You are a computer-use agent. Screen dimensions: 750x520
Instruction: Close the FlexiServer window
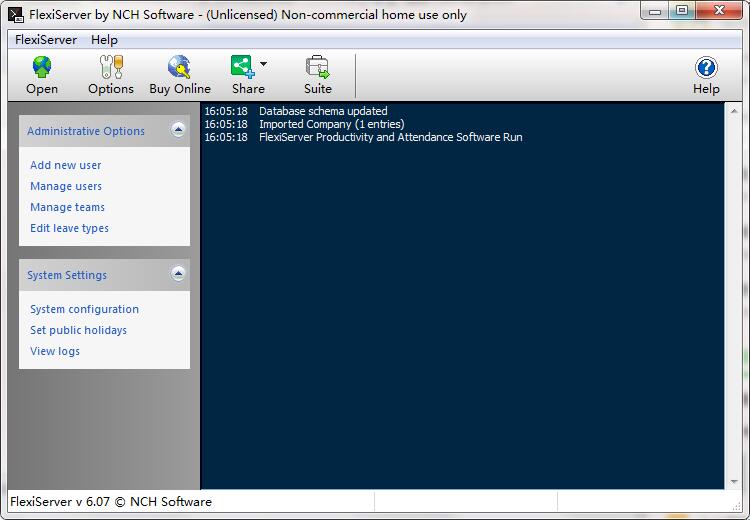(x=719, y=11)
